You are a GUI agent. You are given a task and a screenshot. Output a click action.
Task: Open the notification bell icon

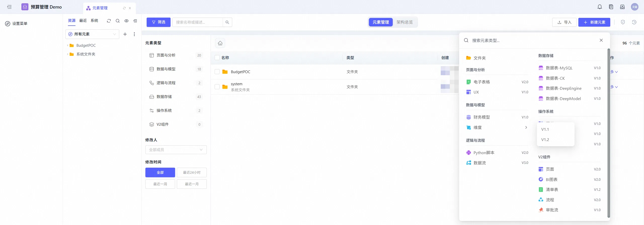600,7
